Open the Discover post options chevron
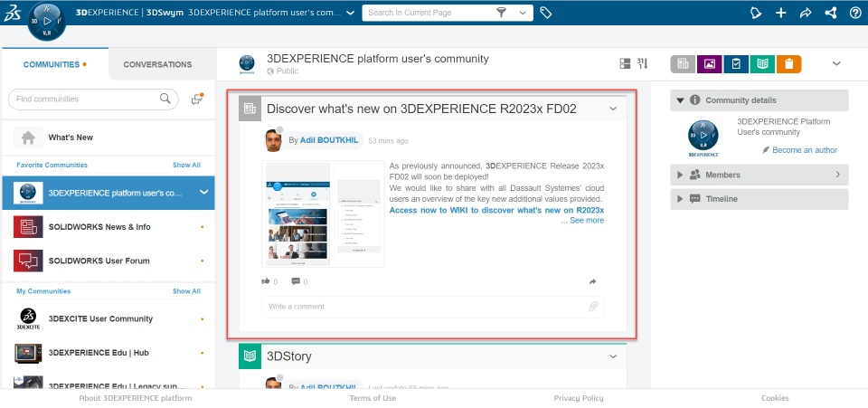The width and height of the screenshot is (868, 408). click(613, 109)
